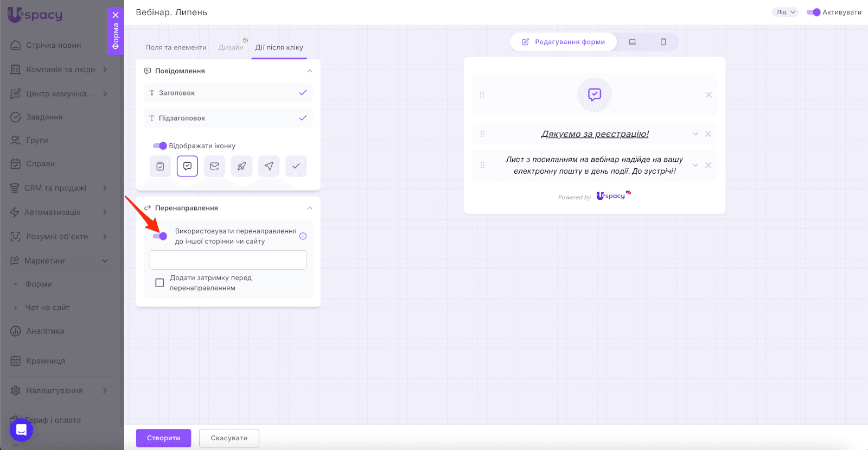Select the envelope icon option
The width and height of the screenshot is (868, 450).
(x=214, y=166)
